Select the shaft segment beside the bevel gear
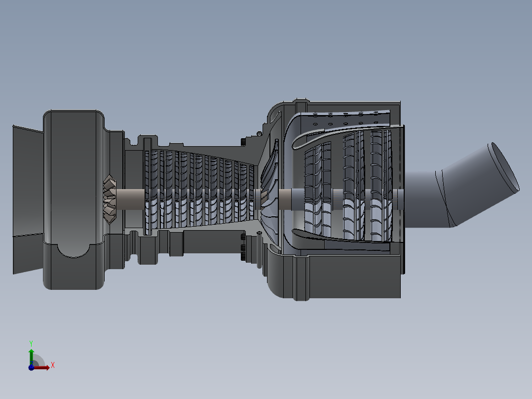Screen dimensions: 532x399 point(130,199)
